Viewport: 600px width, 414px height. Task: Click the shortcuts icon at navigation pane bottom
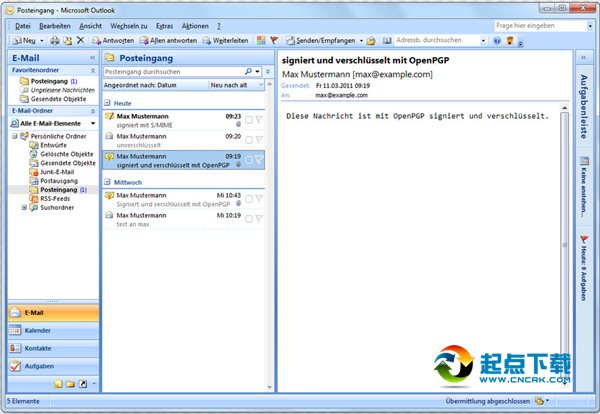pyautogui.click(x=83, y=384)
